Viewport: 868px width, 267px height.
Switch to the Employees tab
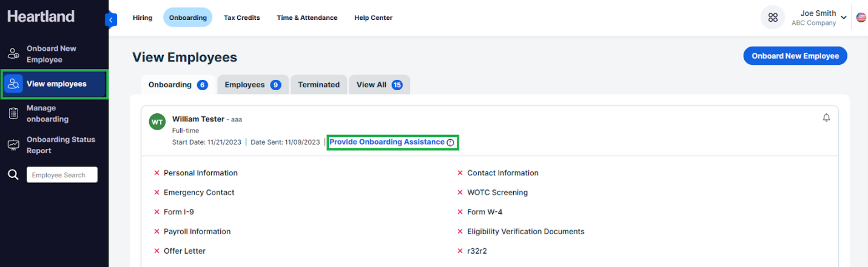click(253, 85)
